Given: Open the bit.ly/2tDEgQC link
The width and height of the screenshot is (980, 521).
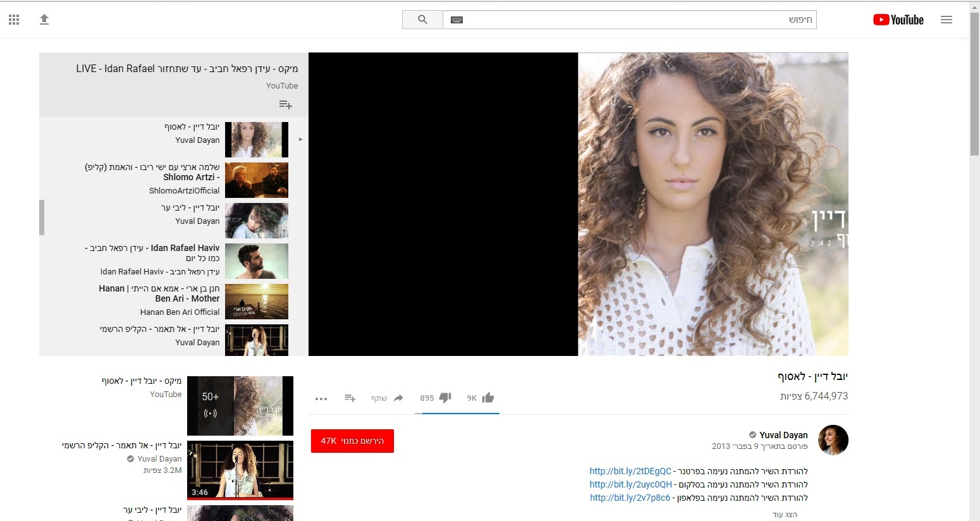Looking at the screenshot, I should (x=630, y=471).
